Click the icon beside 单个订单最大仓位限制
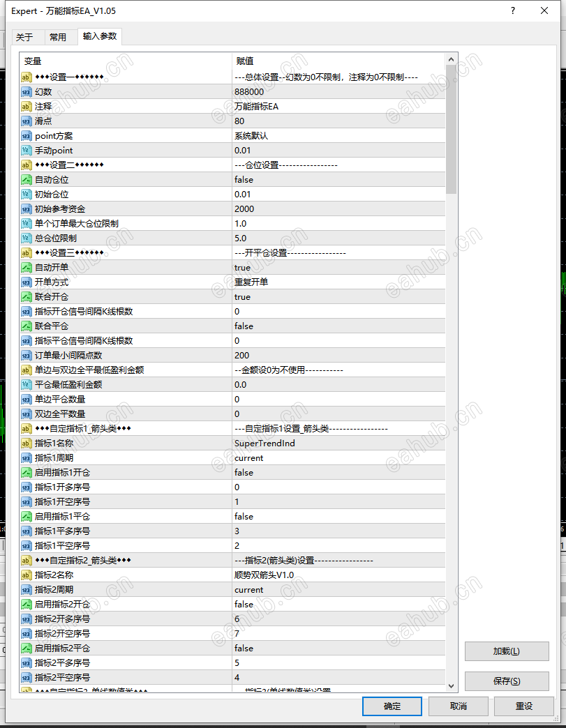 (x=26, y=224)
